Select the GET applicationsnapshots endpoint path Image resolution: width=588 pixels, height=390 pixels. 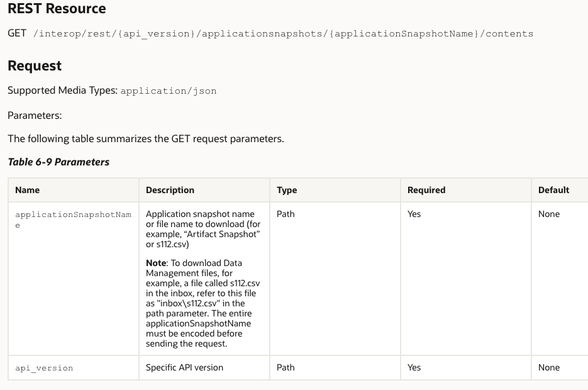286,33
